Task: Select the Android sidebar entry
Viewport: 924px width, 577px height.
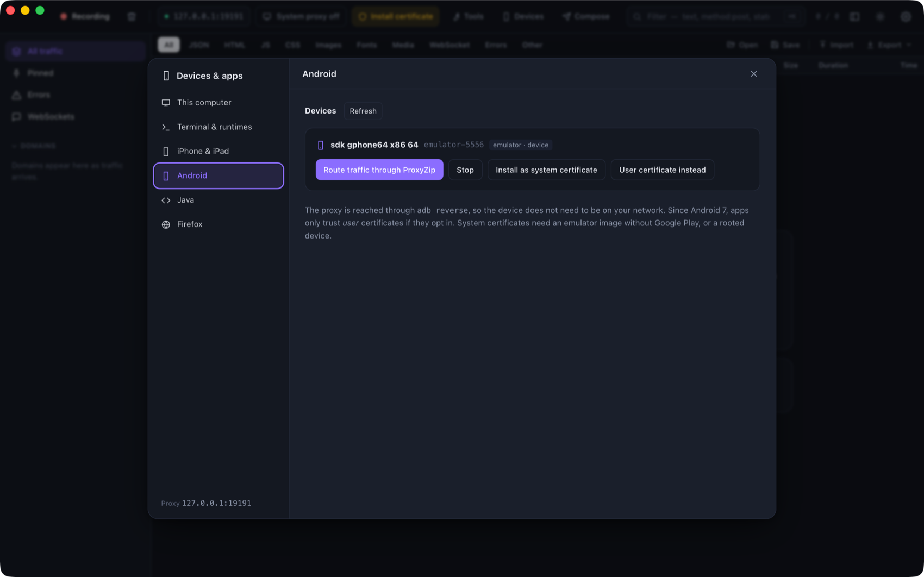Action: pyautogui.click(x=218, y=175)
